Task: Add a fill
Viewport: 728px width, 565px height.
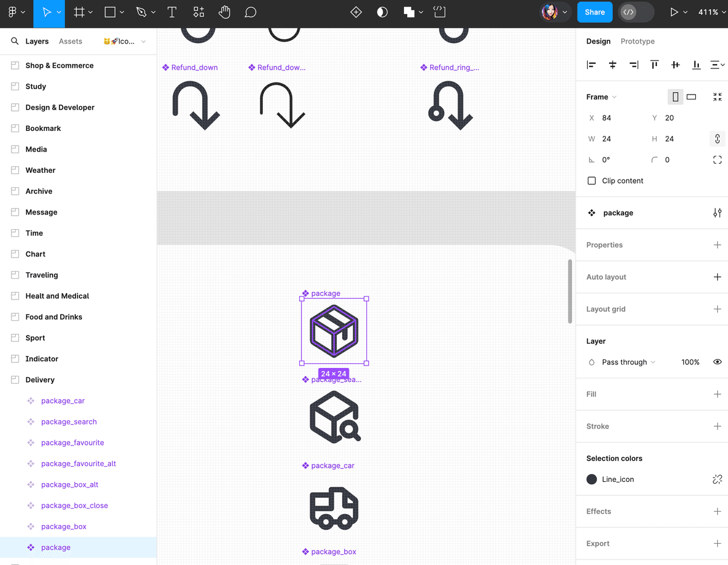Action: tap(718, 394)
